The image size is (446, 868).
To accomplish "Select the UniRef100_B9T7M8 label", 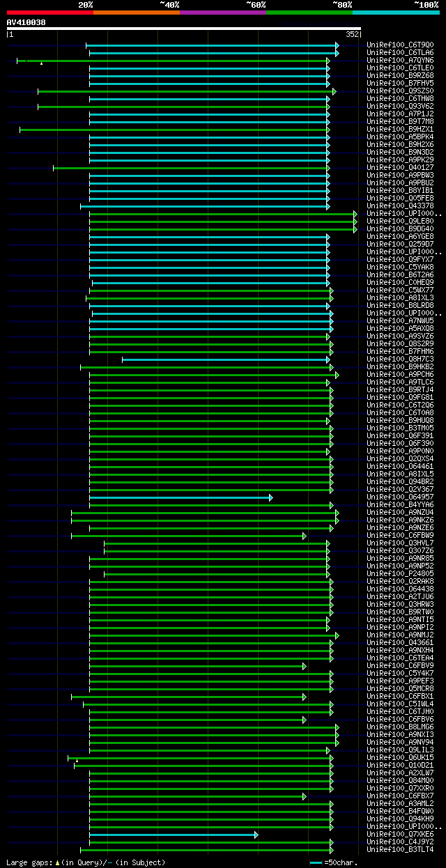I will coord(400,122).
